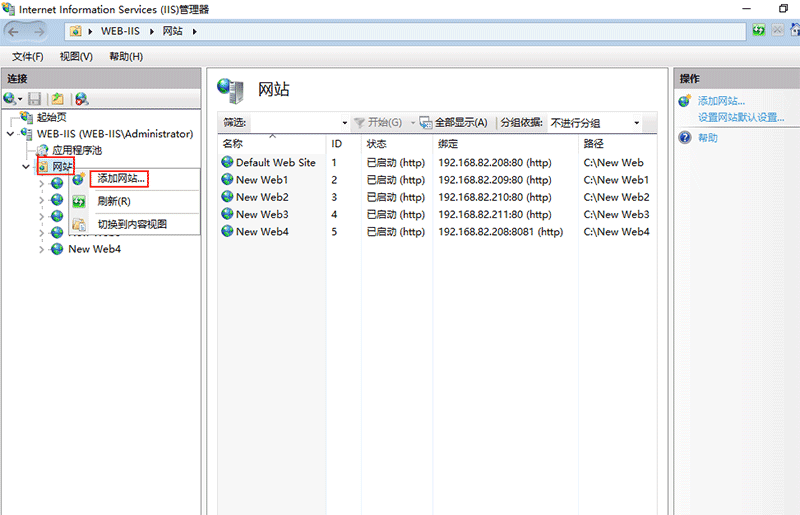This screenshot has width=800, height=515.
Task: Click the binding 192.168.82.208:8081 (http)
Action: click(501, 232)
